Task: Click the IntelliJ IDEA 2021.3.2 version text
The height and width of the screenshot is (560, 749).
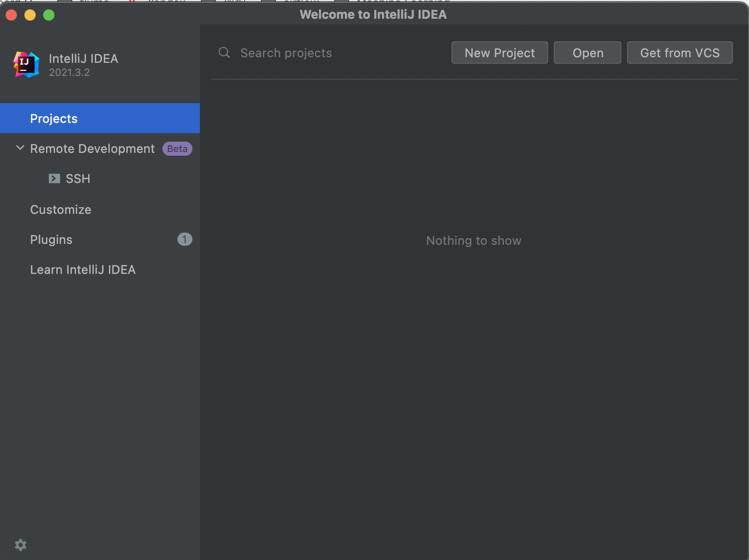Action: click(x=69, y=73)
